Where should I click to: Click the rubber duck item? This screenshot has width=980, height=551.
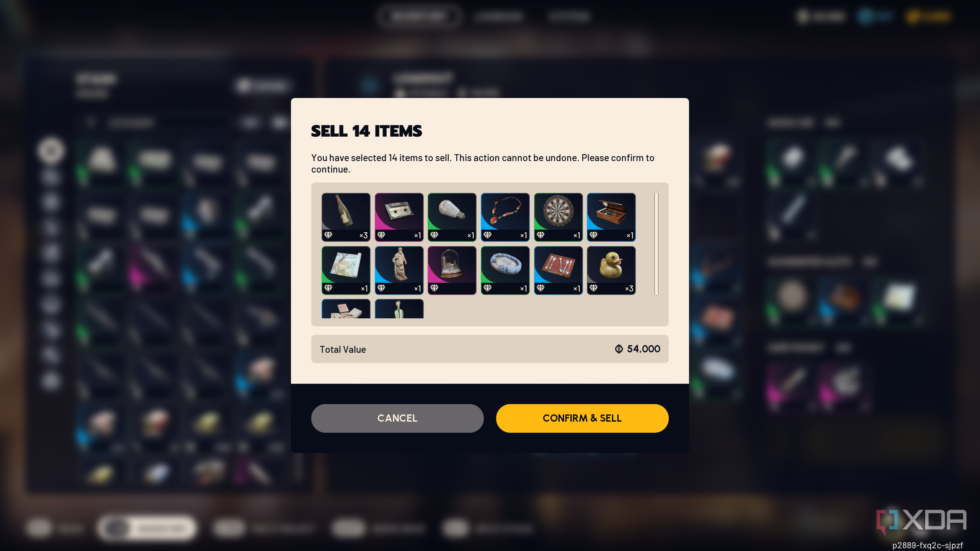[x=611, y=270]
